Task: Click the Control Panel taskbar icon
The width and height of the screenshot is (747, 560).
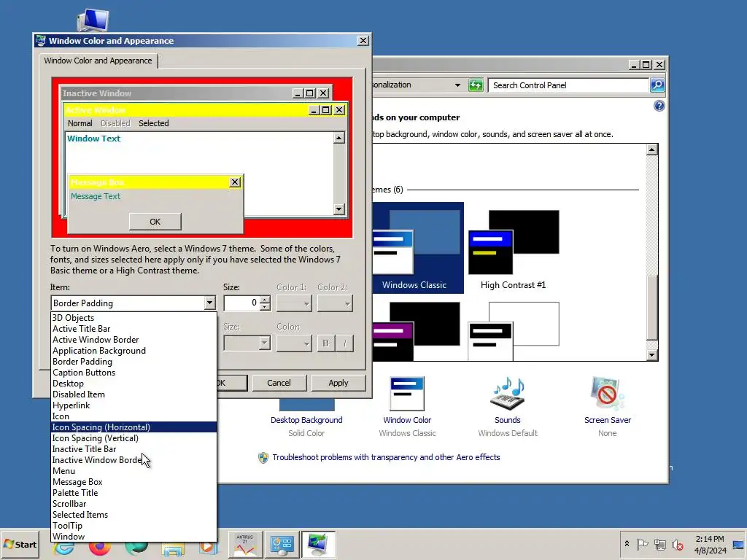Action: (282, 544)
